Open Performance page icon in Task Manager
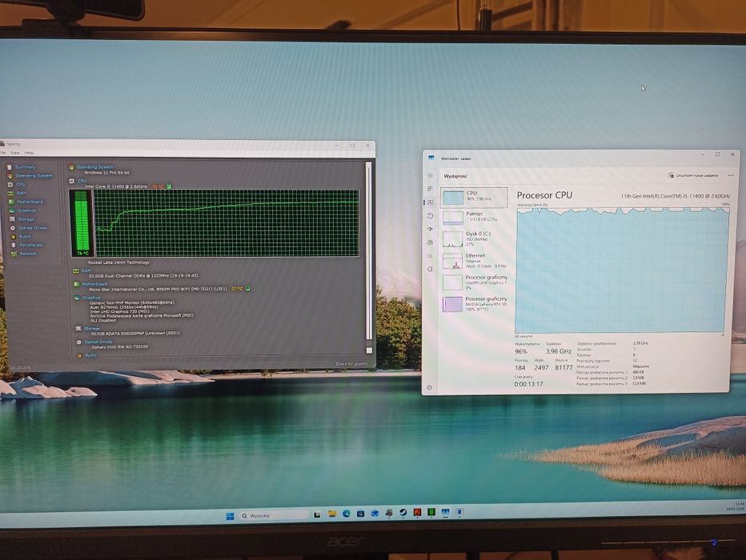 430,202
